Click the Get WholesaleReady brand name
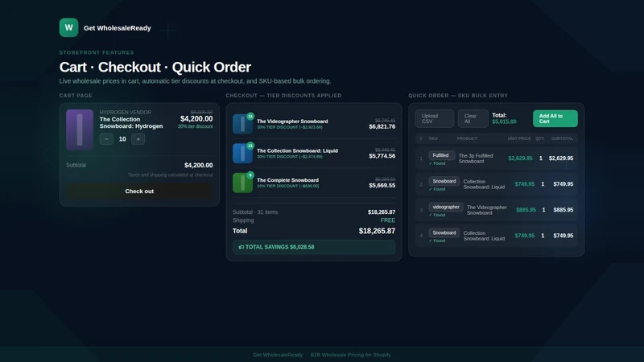The image size is (644, 362). coord(117,28)
